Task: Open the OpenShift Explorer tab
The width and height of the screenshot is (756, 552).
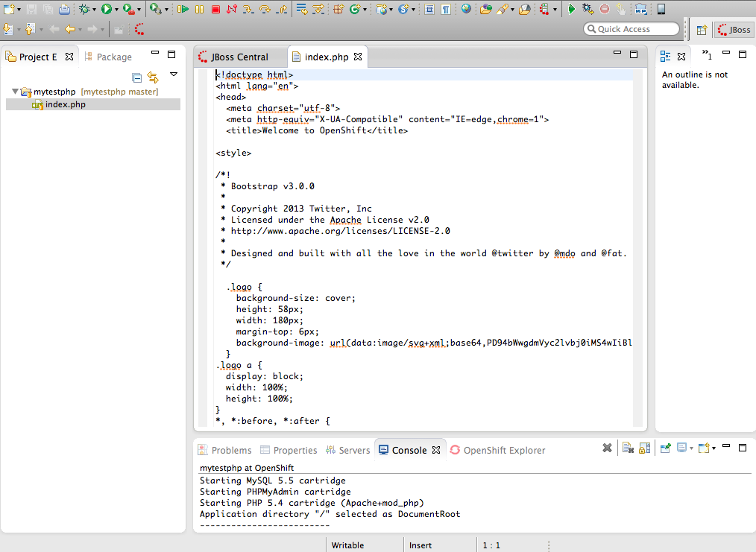Action: click(497, 450)
